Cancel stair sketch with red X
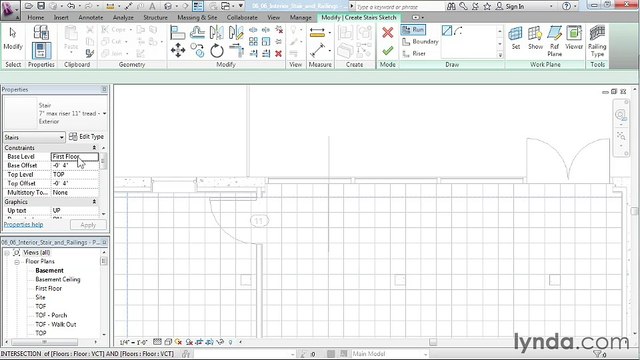The width and height of the screenshot is (640, 360). [387, 32]
